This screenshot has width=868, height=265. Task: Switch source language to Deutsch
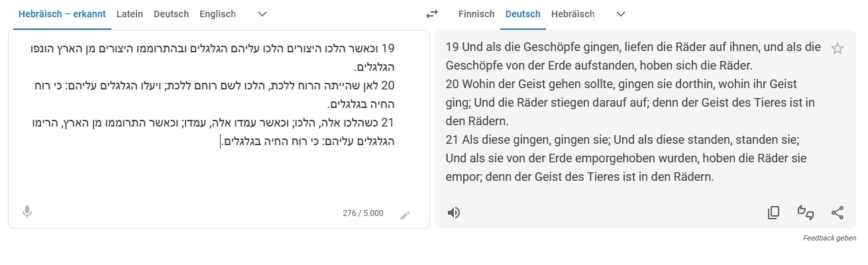point(171,14)
